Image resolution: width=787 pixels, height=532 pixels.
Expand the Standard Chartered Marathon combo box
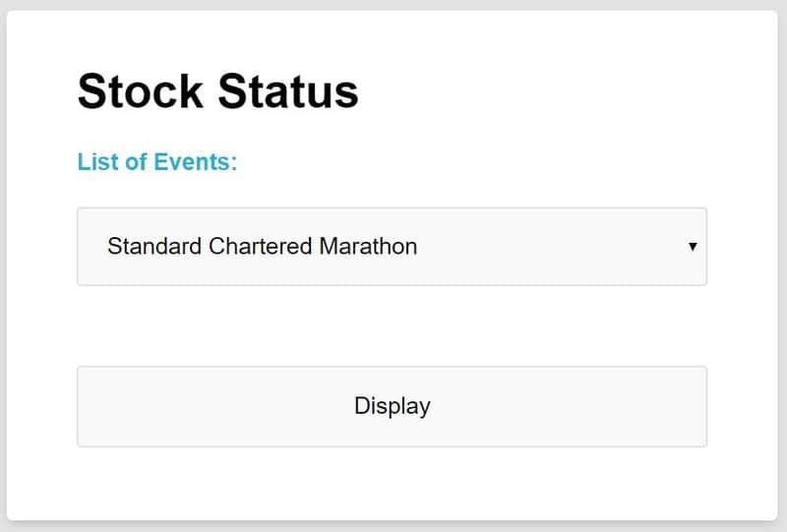click(392, 246)
